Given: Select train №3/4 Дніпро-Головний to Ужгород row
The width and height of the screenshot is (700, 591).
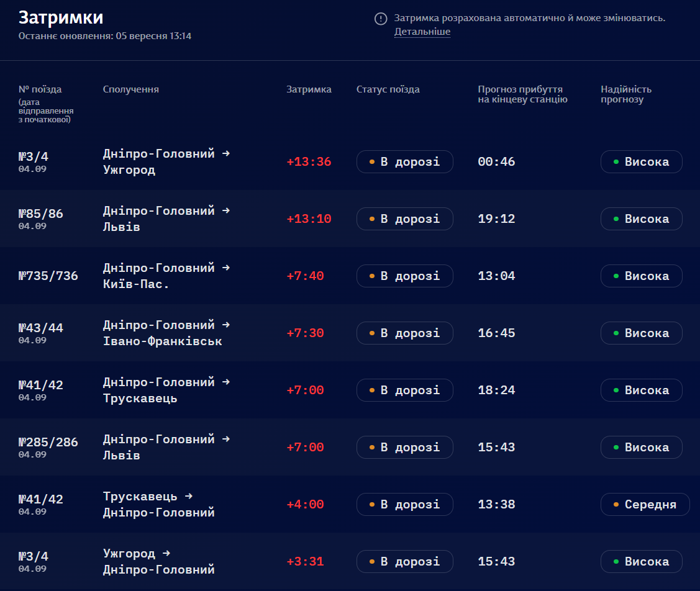Looking at the screenshot, I should (x=350, y=161).
